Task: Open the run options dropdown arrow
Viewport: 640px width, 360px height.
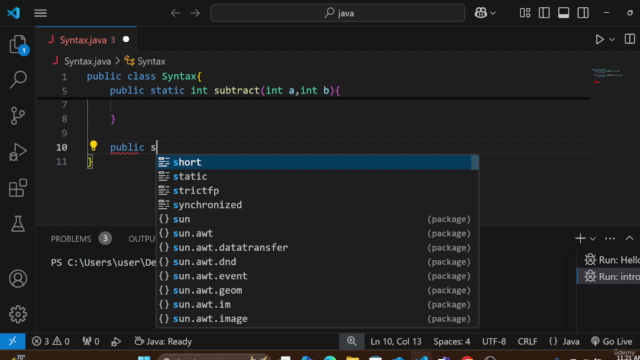Action: point(612,40)
